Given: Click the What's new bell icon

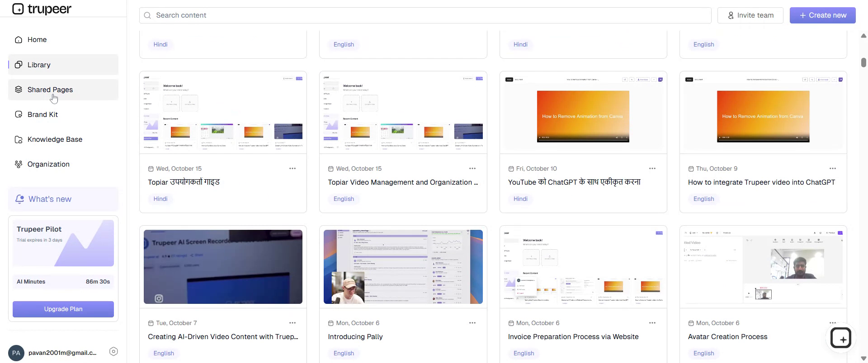Looking at the screenshot, I should point(19,199).
